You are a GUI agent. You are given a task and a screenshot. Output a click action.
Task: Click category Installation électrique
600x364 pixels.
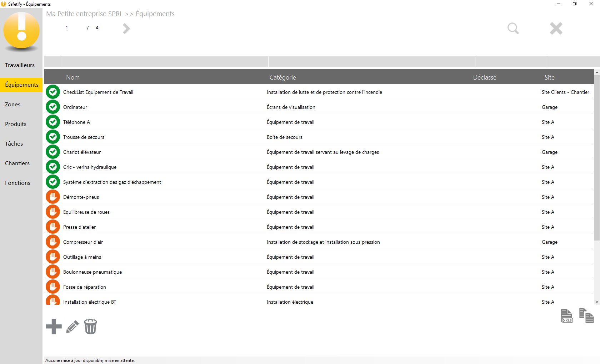[290, 302]
